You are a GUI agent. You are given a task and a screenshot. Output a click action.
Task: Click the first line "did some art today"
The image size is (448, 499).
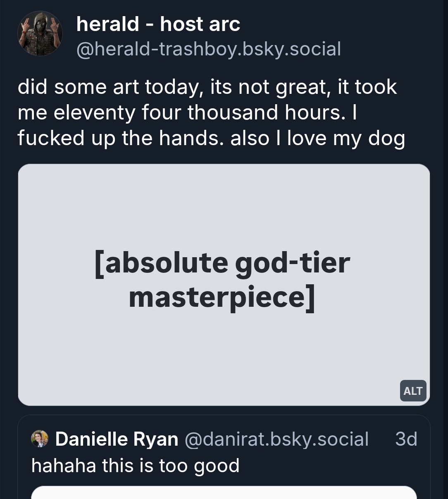[107, 87]
